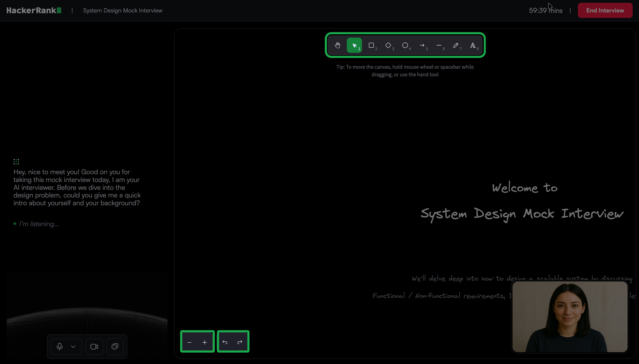Undo the last canvas action
639x364 pixels.
click(225, 342)
